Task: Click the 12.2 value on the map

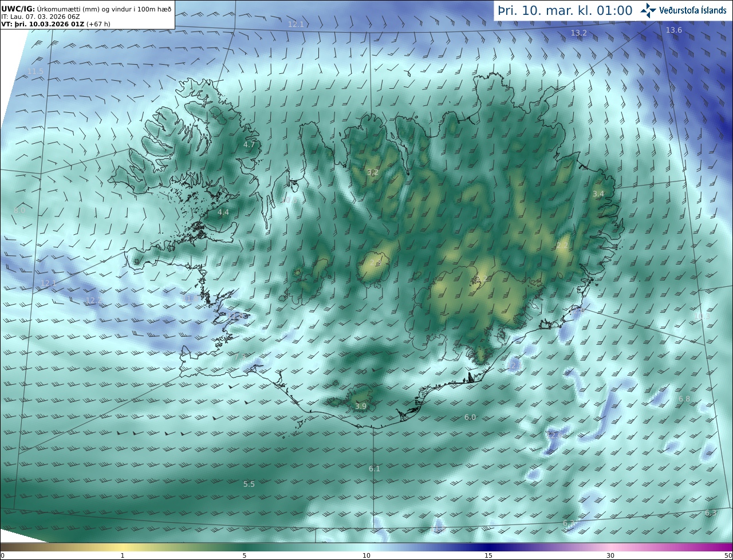Action: coord(94,300)
